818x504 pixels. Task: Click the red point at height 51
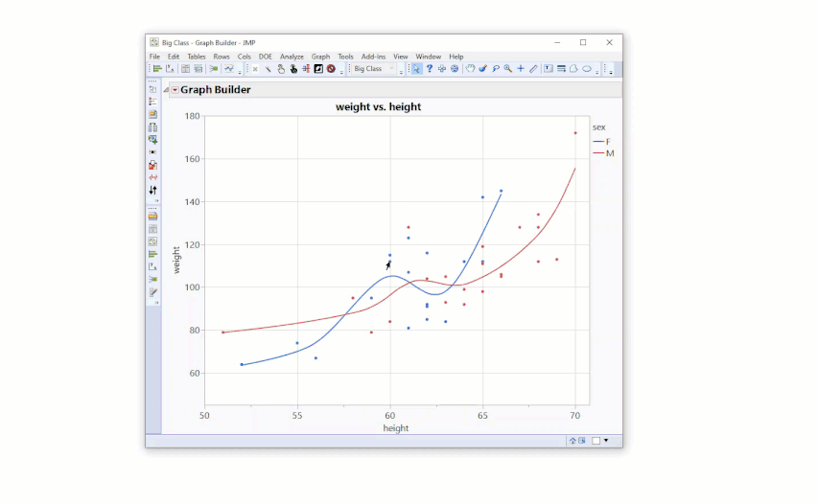(223, 332)
